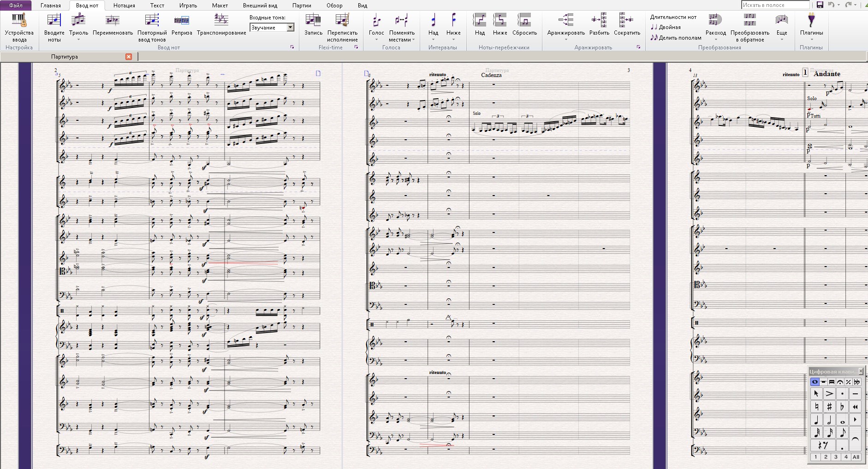The image size is (868, 469).
Task: Switch to the Нотация ribbon tab
Action: pyautogui.click(x=124, y=6)
